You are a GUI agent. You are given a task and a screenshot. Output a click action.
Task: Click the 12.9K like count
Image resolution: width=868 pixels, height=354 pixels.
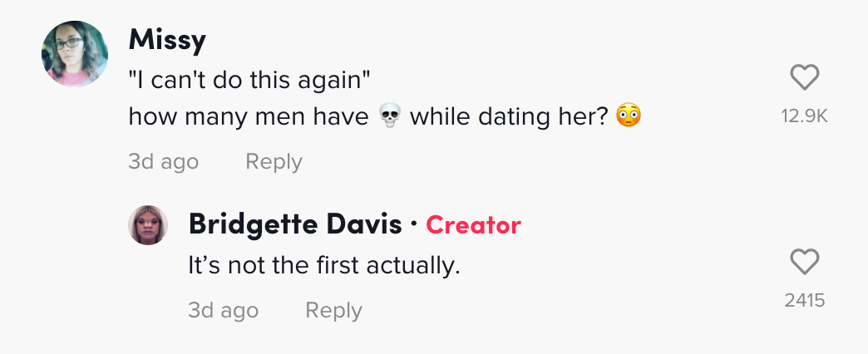click(804, 116)
